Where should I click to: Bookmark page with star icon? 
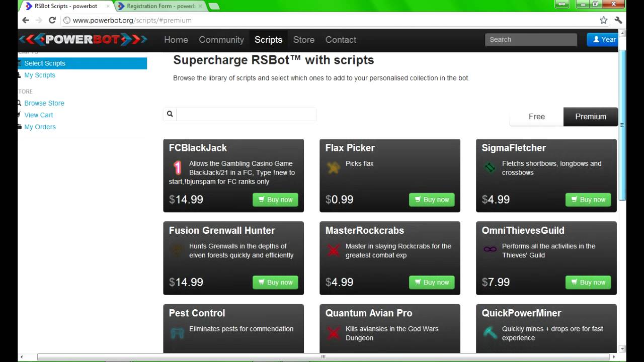tap(603, 20)
